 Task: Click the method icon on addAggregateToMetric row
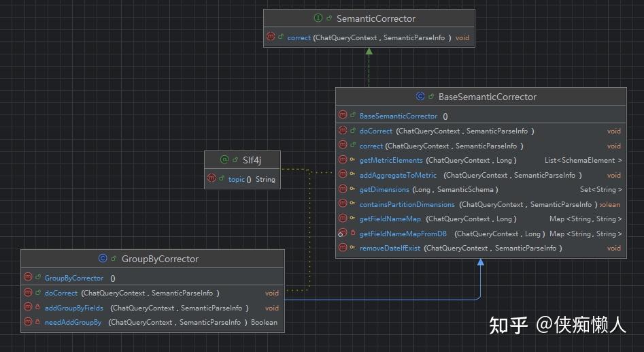click(x=343, y=174)
